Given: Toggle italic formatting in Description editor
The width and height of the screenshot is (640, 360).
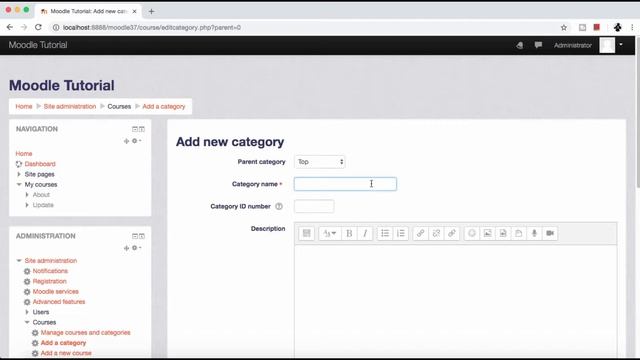Looking at the screenshot, I should tap(365, 233).
